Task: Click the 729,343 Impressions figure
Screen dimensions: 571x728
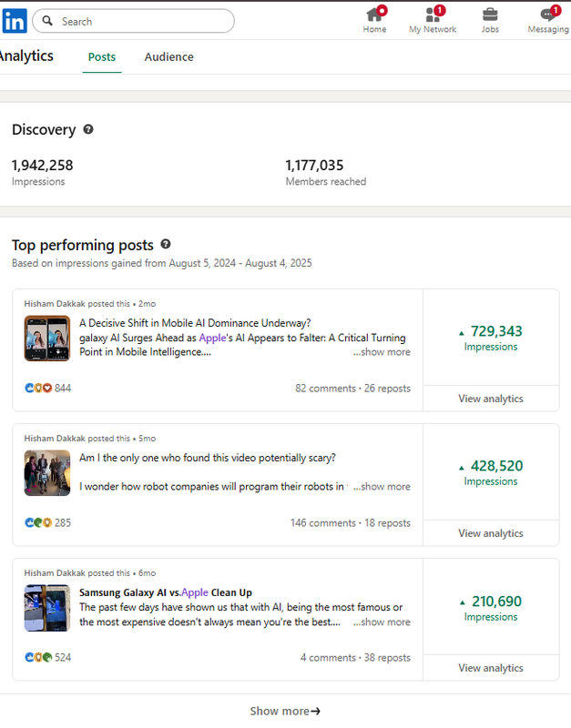Action: [491, 338]
